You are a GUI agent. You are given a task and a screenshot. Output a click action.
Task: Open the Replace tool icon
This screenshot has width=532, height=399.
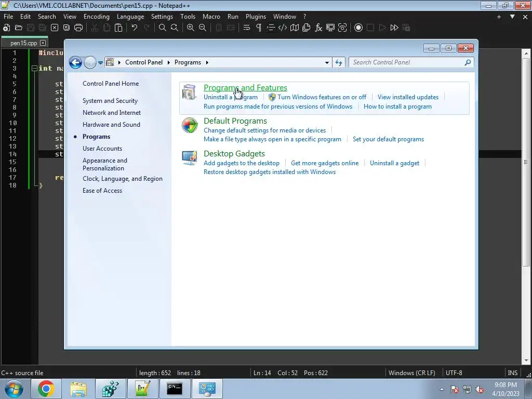(175, 28)
